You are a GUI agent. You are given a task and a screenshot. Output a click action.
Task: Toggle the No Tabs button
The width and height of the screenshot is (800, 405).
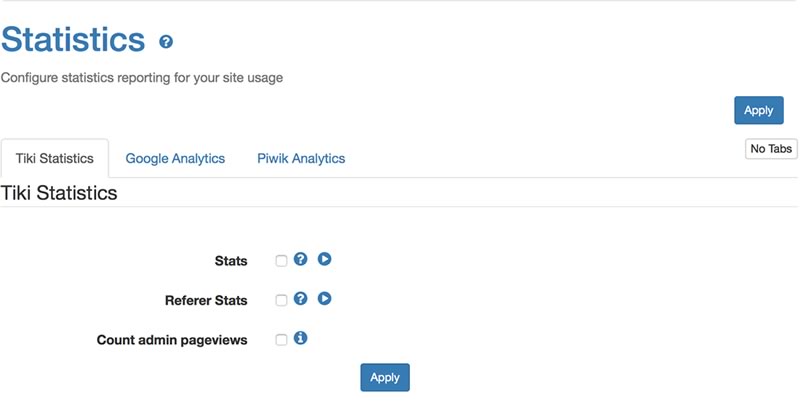(x=771, y=149)
